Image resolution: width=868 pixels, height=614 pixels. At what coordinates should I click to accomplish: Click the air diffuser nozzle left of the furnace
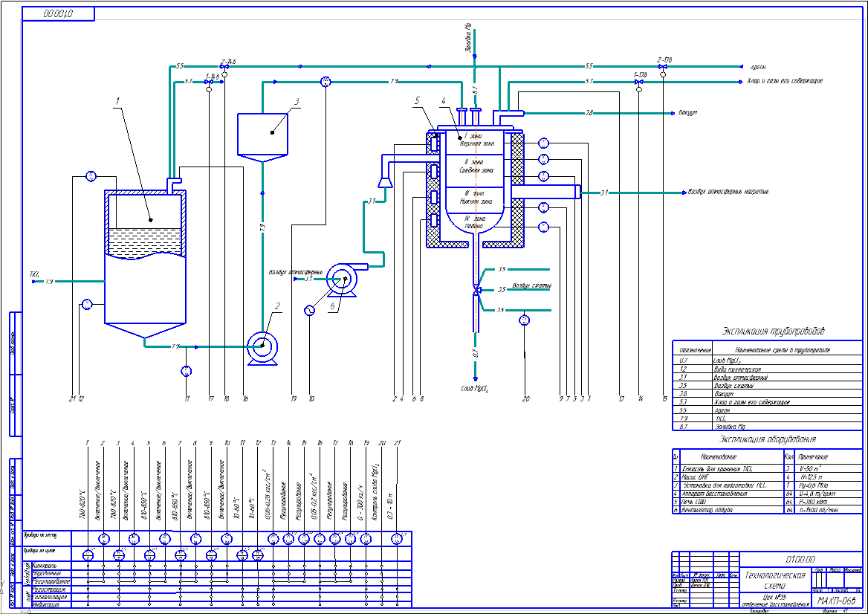[x=384, y=182]
